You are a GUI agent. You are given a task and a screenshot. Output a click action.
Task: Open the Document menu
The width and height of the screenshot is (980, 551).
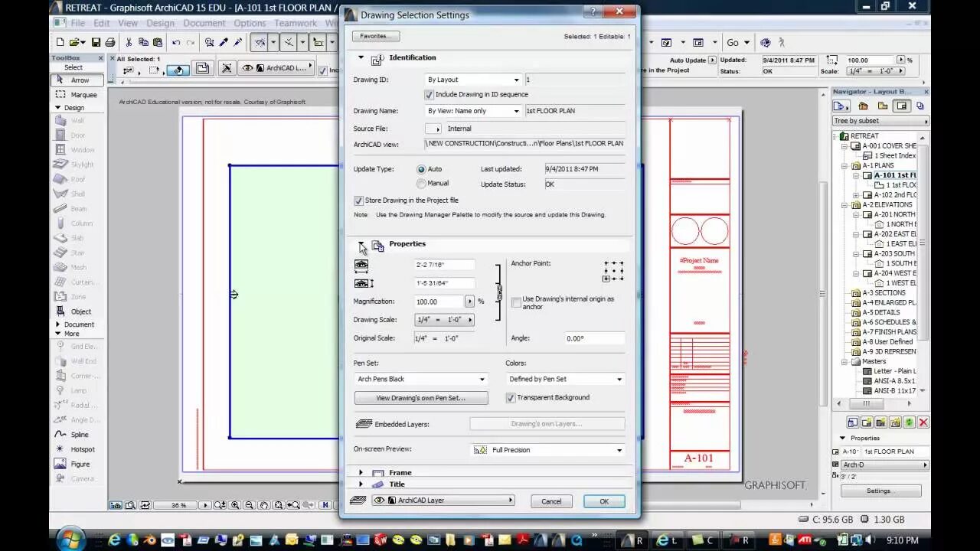[x=204, y=23]
